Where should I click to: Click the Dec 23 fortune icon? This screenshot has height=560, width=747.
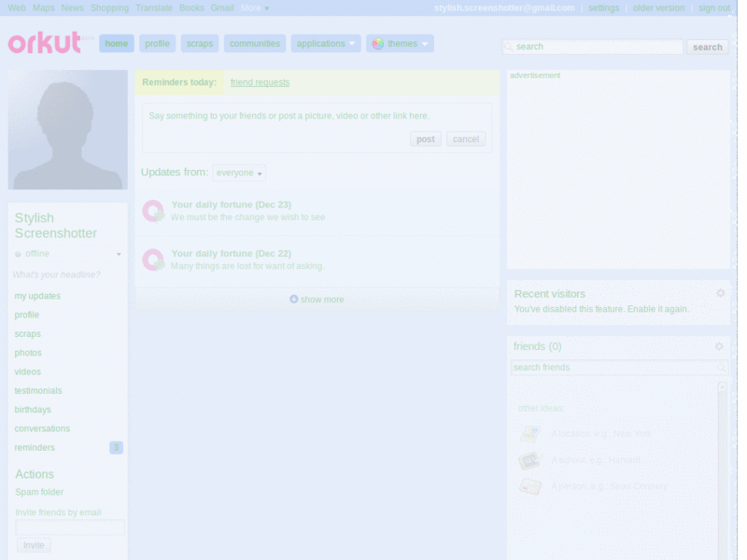pos(153,211)
